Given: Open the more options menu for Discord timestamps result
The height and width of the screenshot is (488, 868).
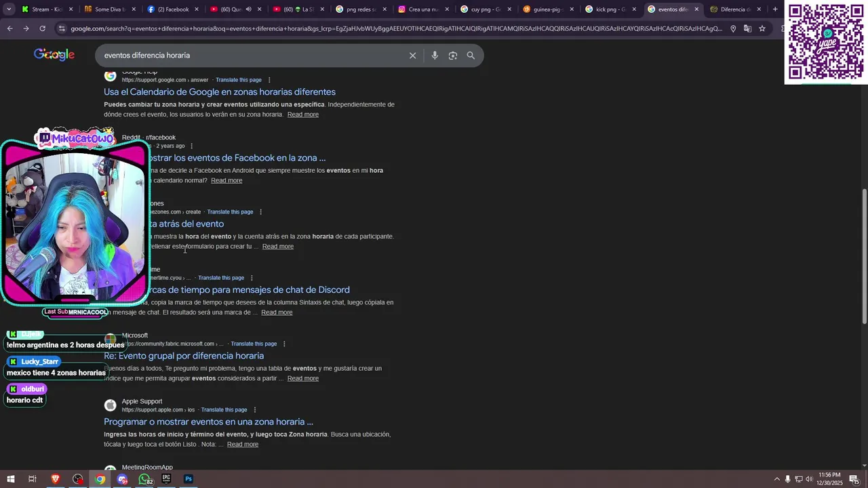Looking at the screenshot, I should (x=252, y=278).
